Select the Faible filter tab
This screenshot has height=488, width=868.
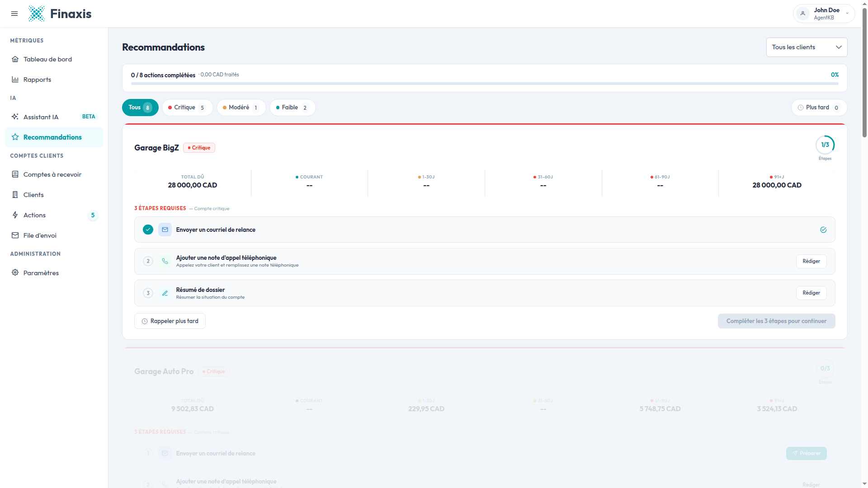pos(292,108)
